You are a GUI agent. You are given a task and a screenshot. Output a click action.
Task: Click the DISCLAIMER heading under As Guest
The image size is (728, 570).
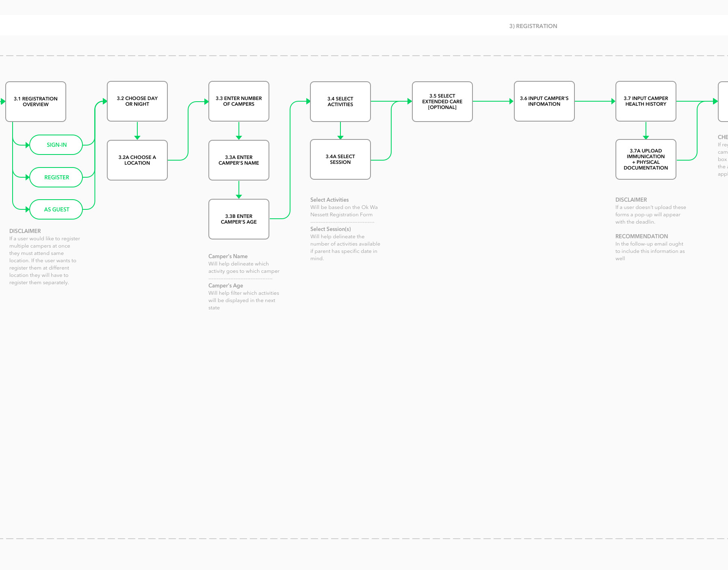(x=25, y=231)
